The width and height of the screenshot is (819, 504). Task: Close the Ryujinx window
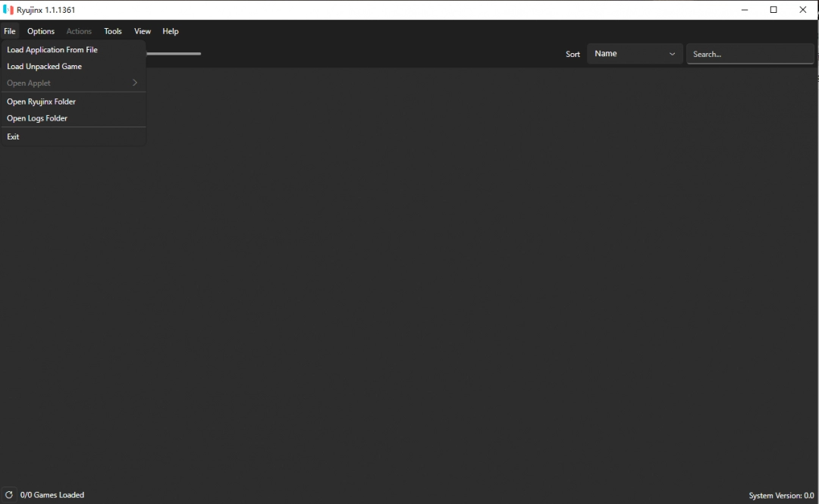coord(803,10)
